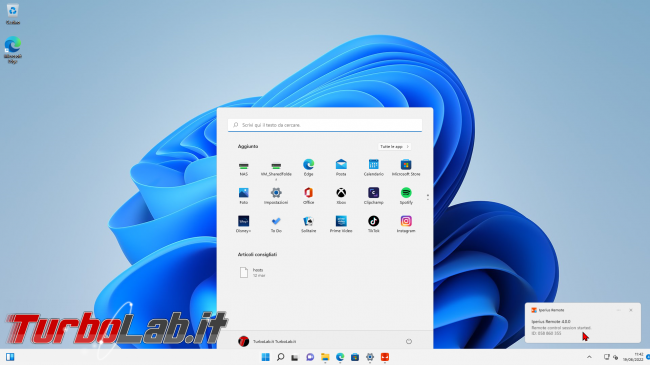Launch the TikTok app
The height and width of the screenshot is (365, 650).
point(374,224)
